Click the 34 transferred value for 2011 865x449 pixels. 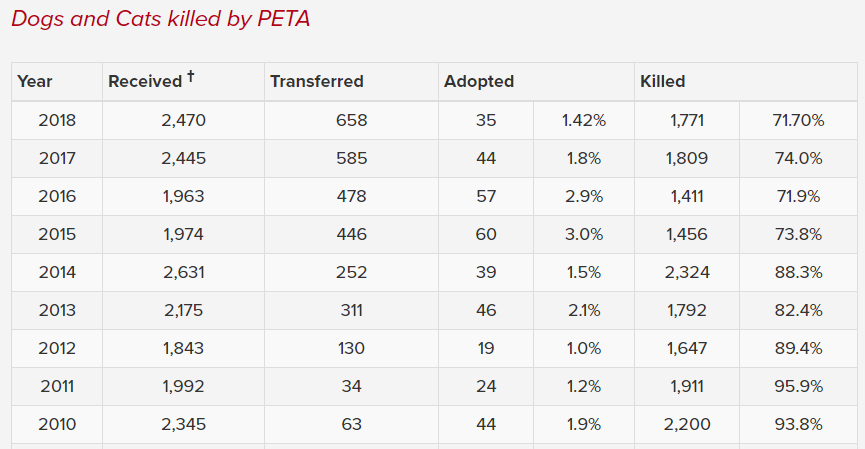pyautogui.click(x=352, y=386)
